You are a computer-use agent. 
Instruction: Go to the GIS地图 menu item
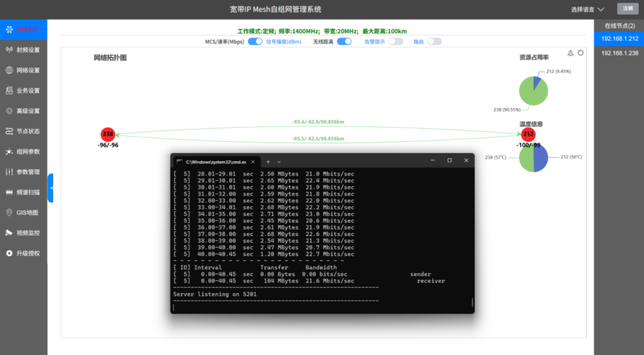coord(24,213)
